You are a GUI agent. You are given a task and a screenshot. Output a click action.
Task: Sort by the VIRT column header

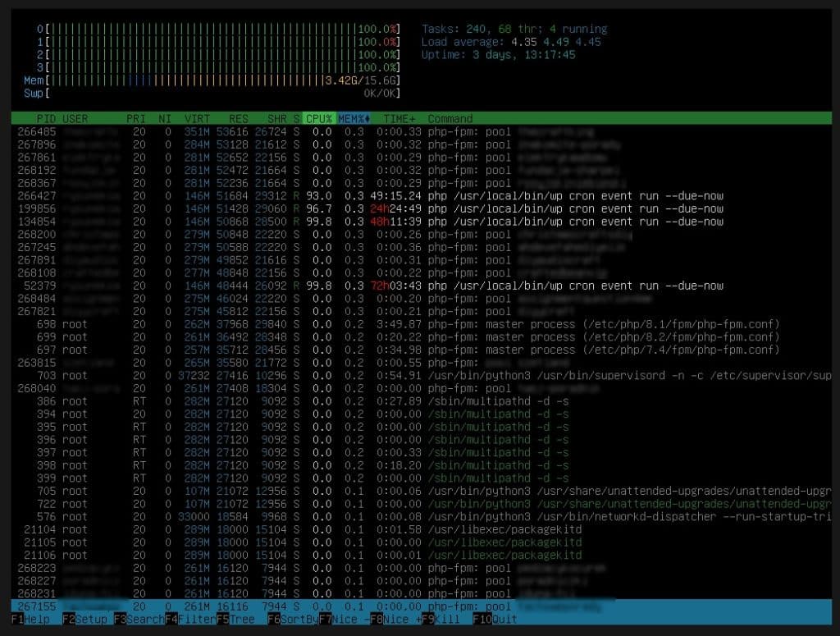coord(197,118)
